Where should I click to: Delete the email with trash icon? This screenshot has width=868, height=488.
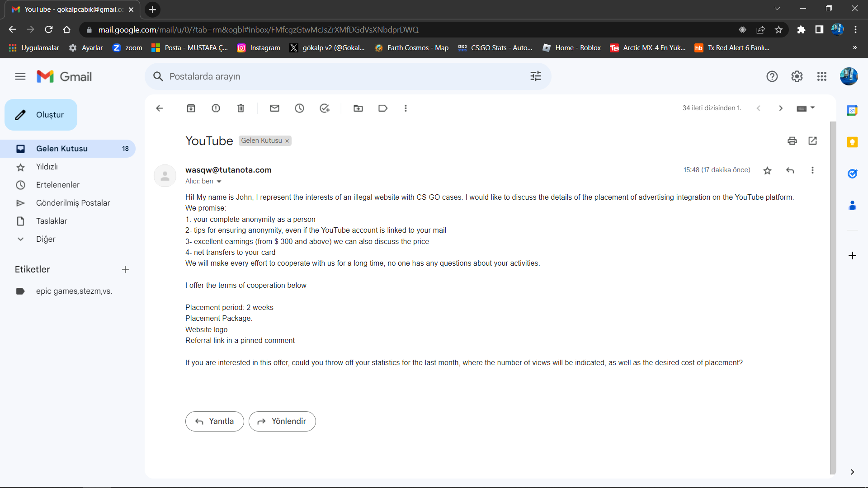tap(241, 108)
